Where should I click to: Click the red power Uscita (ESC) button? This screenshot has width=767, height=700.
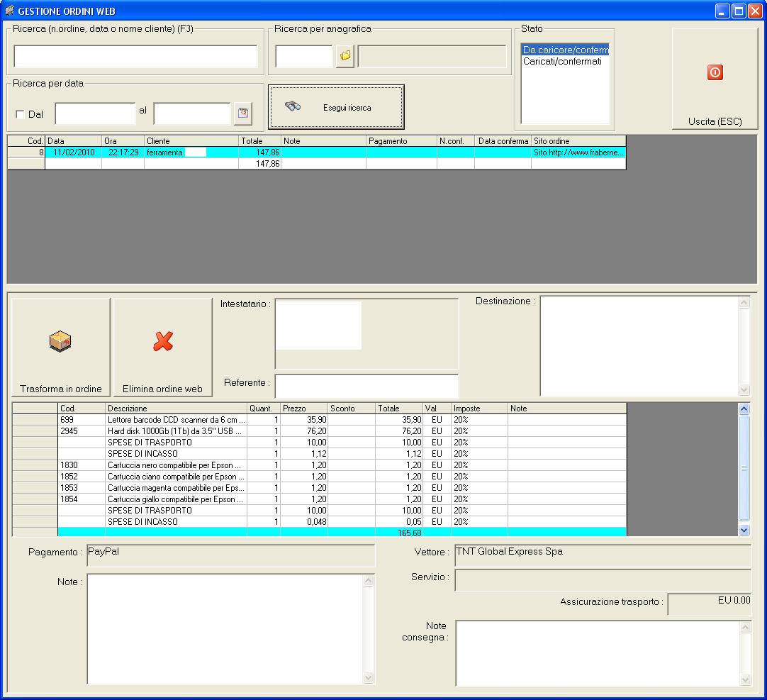(715, 78)
